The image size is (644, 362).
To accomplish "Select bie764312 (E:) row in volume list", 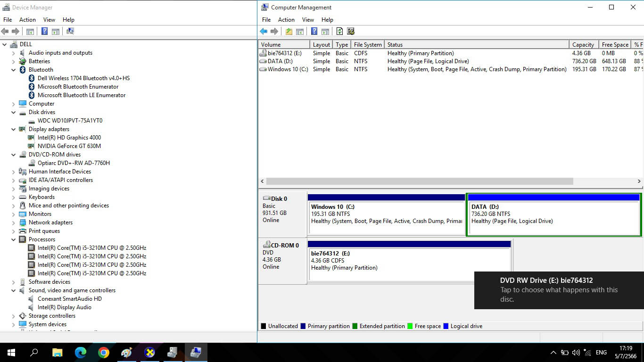I will coord(450,53).
